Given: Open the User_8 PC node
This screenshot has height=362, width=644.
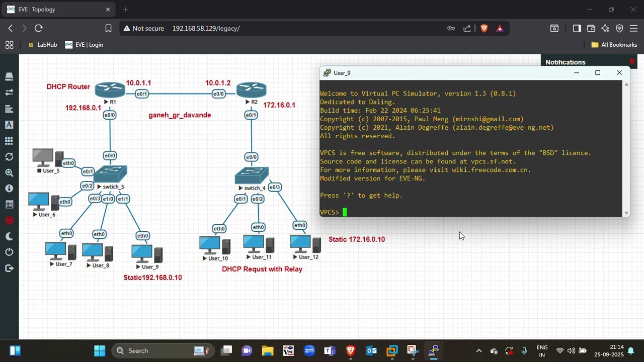Looking at the screenshot, I should pyautogui.click(x=98, y=253).
